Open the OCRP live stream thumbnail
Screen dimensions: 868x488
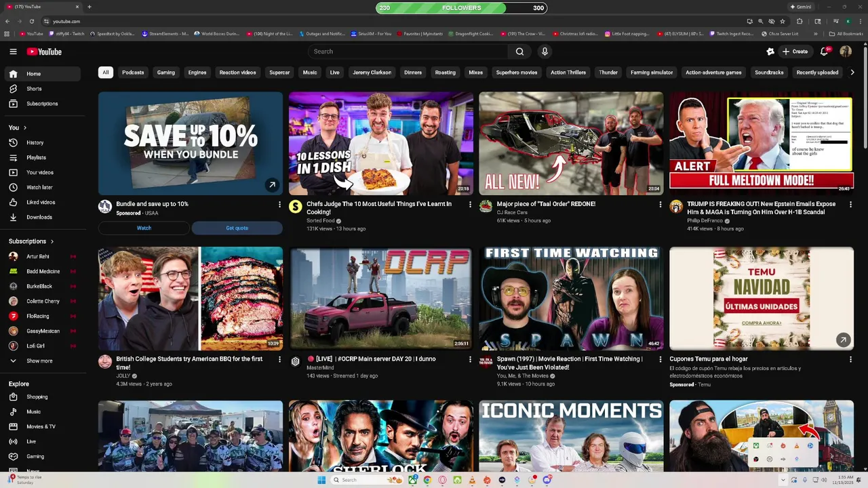click(381, 298)
